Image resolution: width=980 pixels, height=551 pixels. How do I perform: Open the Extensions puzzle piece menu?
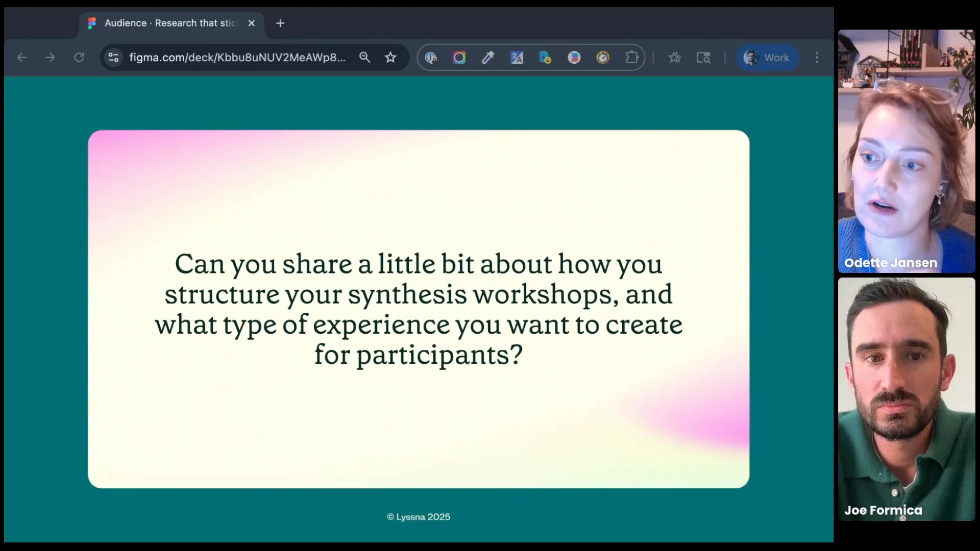[x=632, y=58]
